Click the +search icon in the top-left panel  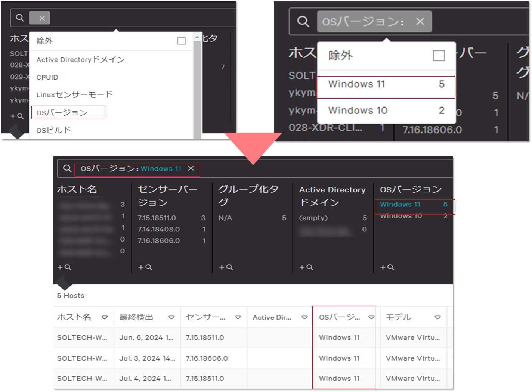click(17, 116)
